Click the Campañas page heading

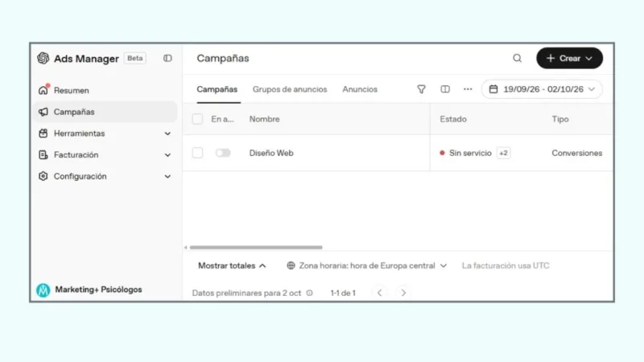coord(223,58)
